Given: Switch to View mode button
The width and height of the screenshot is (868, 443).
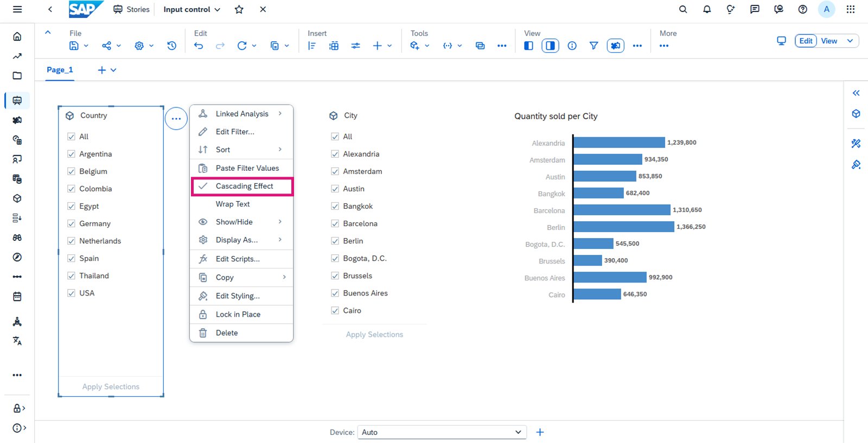Looking at the screenshot, I should [x=829, y=41].
